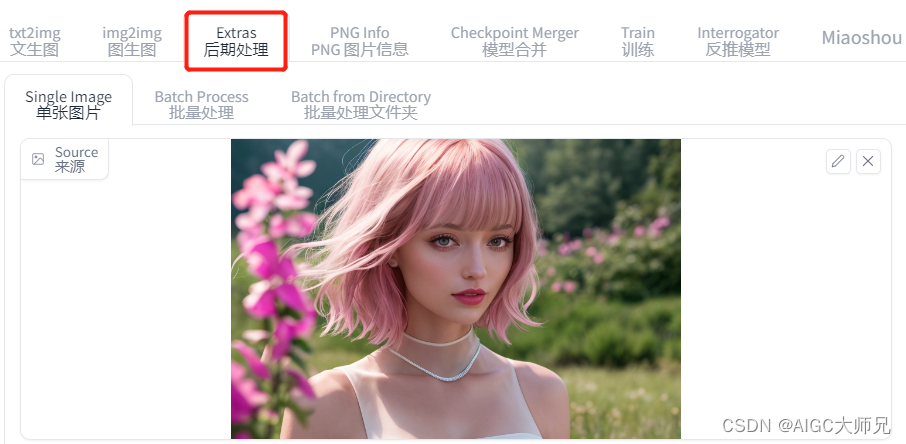
Task: Click the pencil edit image icon
Action: click(x=838, y=161)
